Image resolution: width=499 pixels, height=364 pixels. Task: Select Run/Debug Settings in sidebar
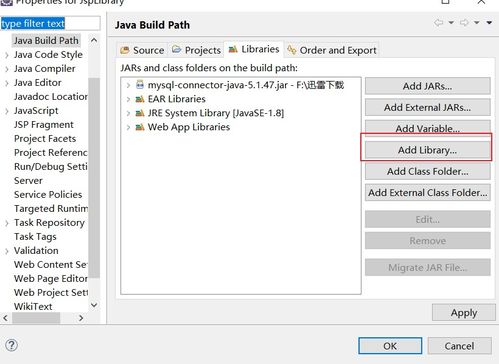(51, 167)
